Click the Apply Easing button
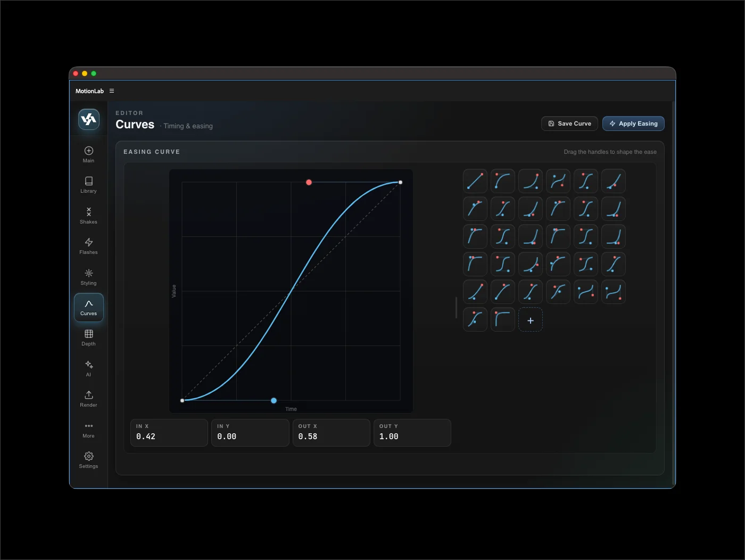Screen dimensions: 745x560 pyautogui.click(x=633, y=123)
